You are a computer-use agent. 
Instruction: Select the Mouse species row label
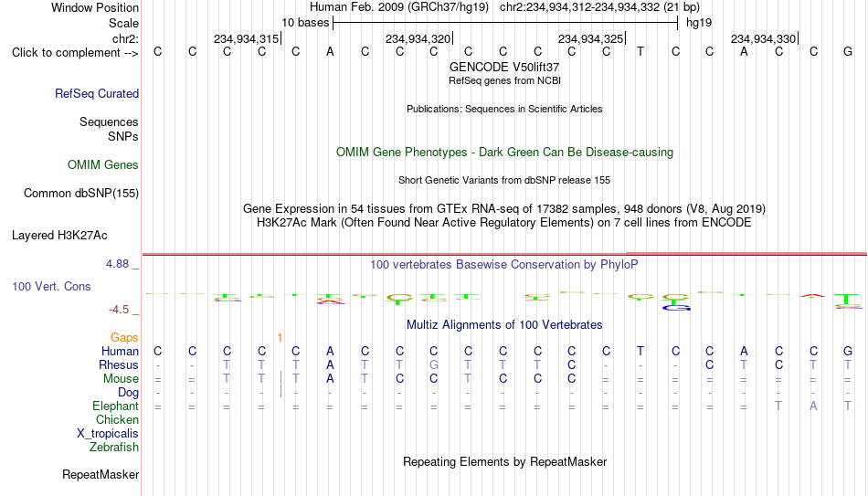(x=121, y=379)
